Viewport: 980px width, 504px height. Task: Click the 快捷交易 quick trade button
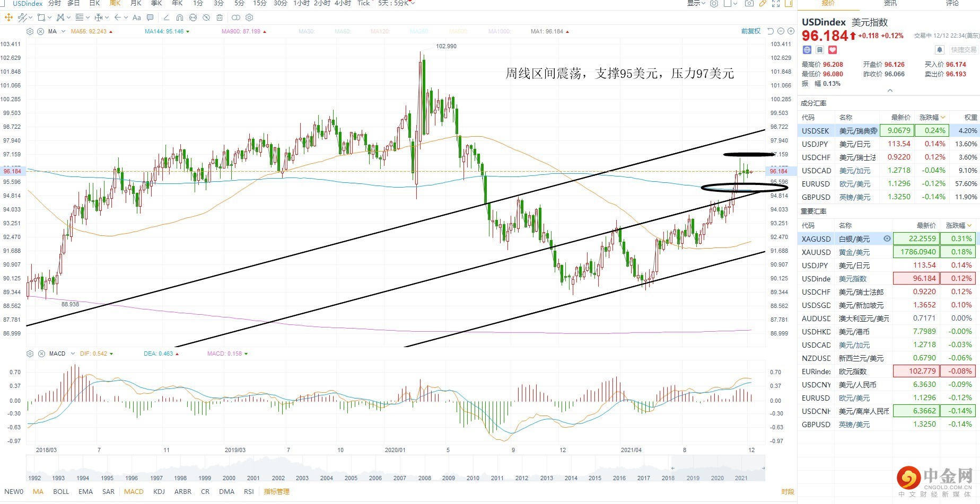[x=964, y=50]
